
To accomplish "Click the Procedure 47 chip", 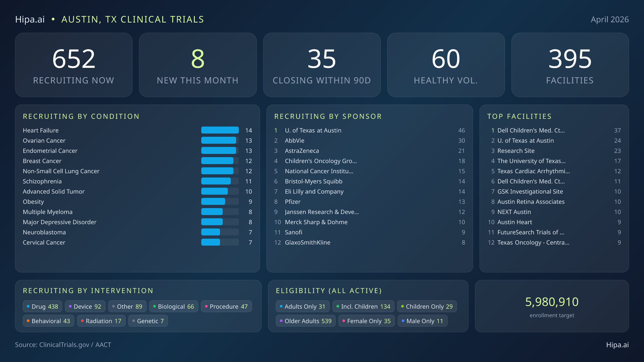I will pyautogui.click(x=226, y=306).
